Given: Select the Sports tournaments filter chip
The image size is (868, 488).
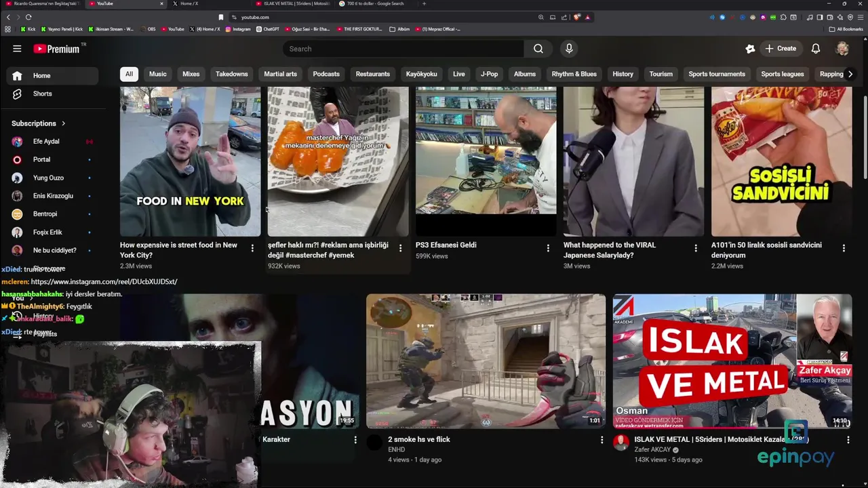Looking at the screenshot, I should (717, 74).
